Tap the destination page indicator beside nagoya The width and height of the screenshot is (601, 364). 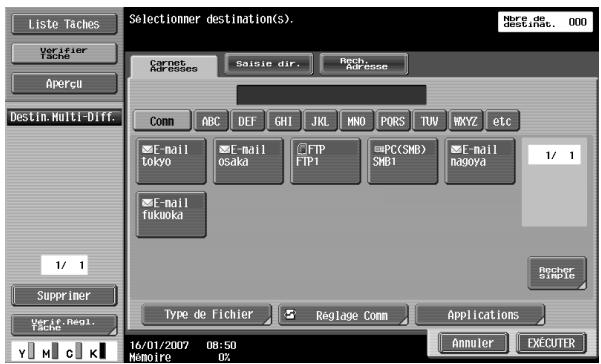point(554,155)
